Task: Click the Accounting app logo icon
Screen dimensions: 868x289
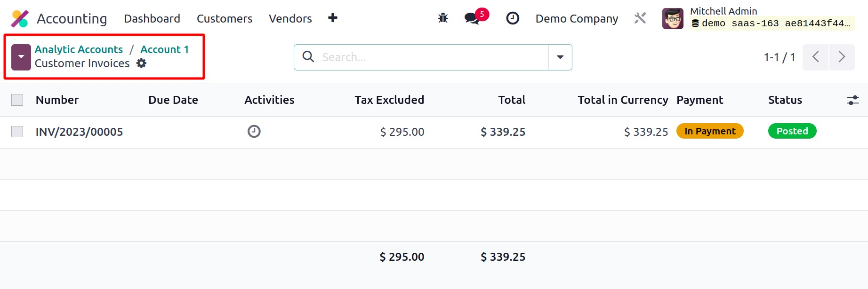Action: 20,19
